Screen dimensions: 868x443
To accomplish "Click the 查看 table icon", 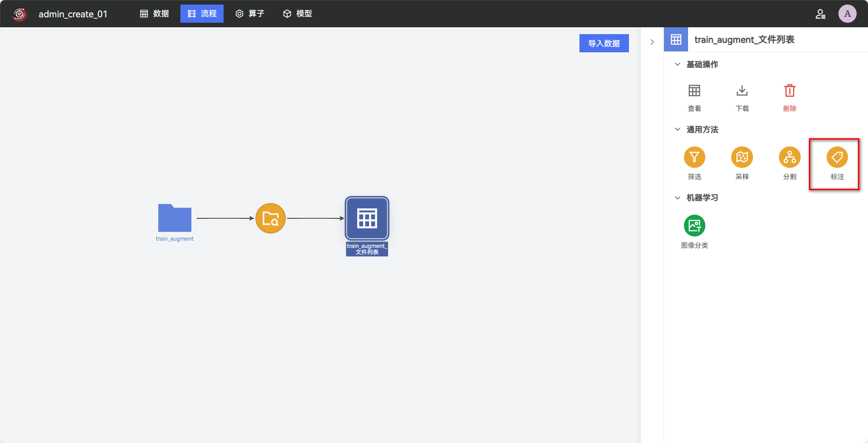I will point(694,91).
